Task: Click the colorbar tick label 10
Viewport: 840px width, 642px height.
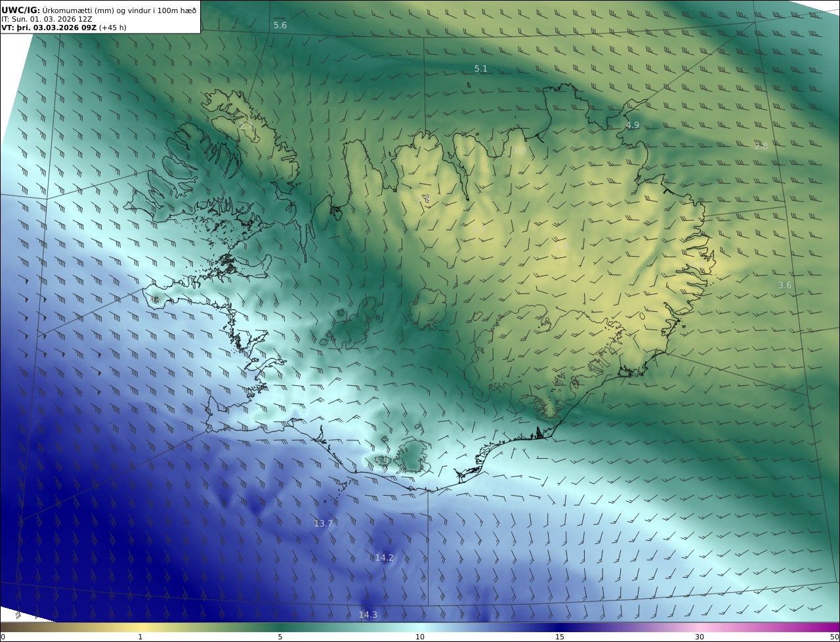Action: point(420,637)
